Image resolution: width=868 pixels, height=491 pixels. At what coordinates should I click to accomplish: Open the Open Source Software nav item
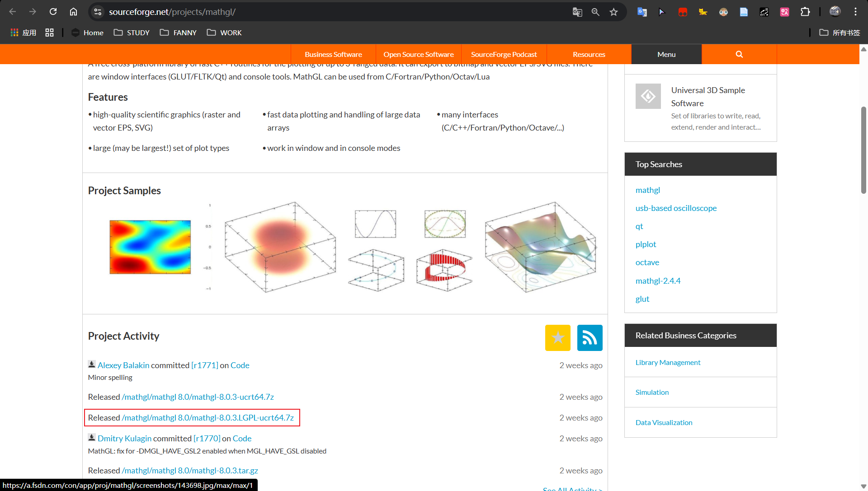pos(418,54)
